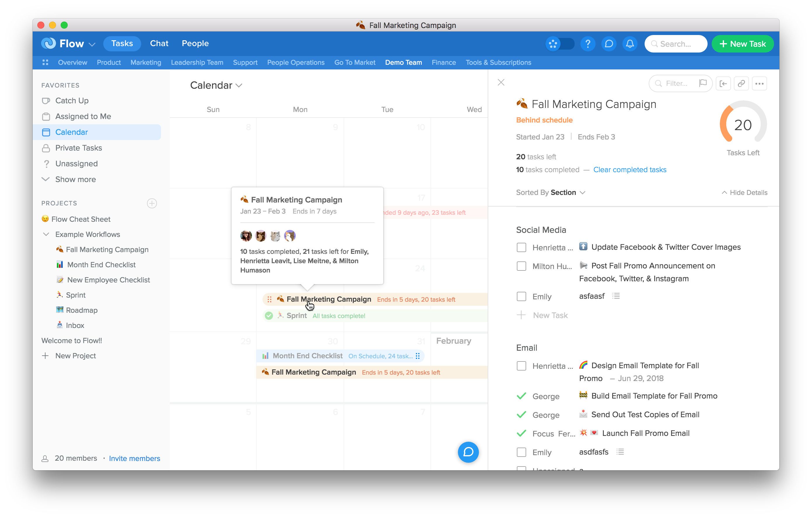Viewport: 812px width, 517px height.
Task: Open the help question mark icon
Action: point(587,44)
